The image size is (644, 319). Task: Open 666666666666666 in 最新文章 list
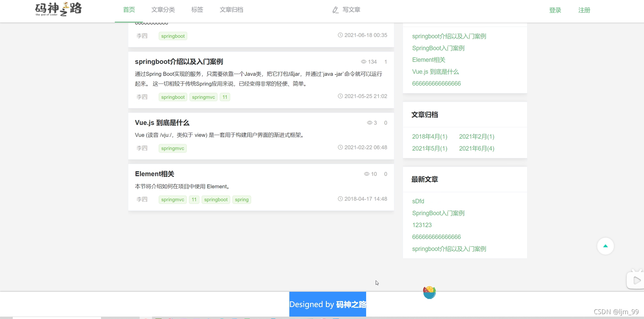pyautogui.click(x=436, y=237)
